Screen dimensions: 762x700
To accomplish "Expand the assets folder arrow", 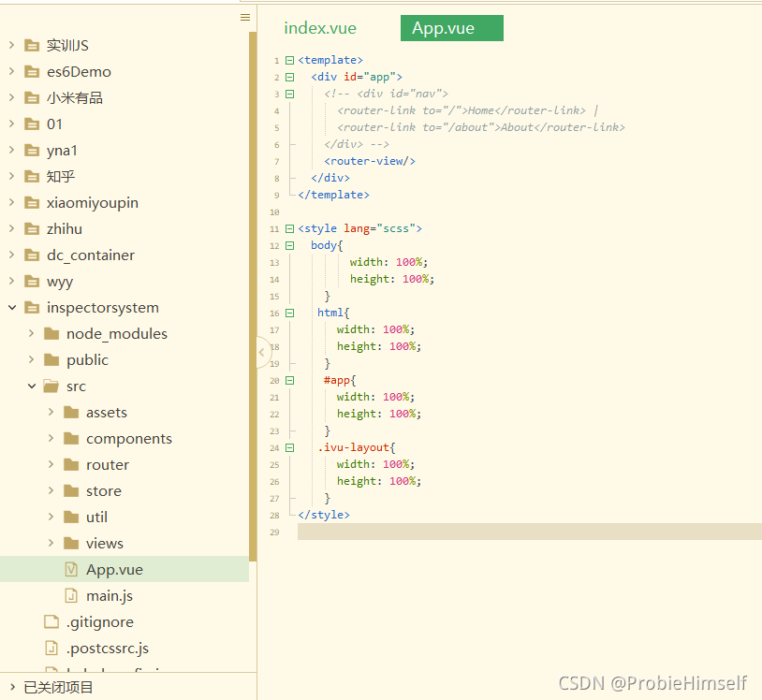I will coord(51,413).
